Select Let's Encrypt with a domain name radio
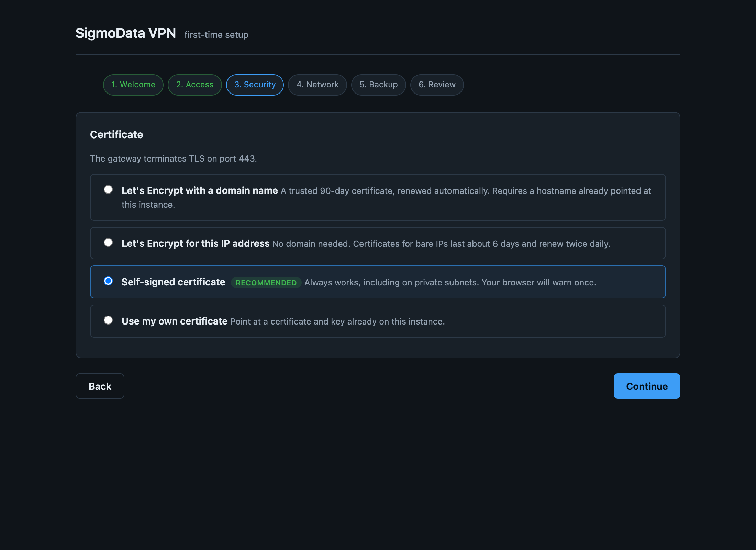Image resolution: width=756 pixels, height=550 pixels. 108,189
